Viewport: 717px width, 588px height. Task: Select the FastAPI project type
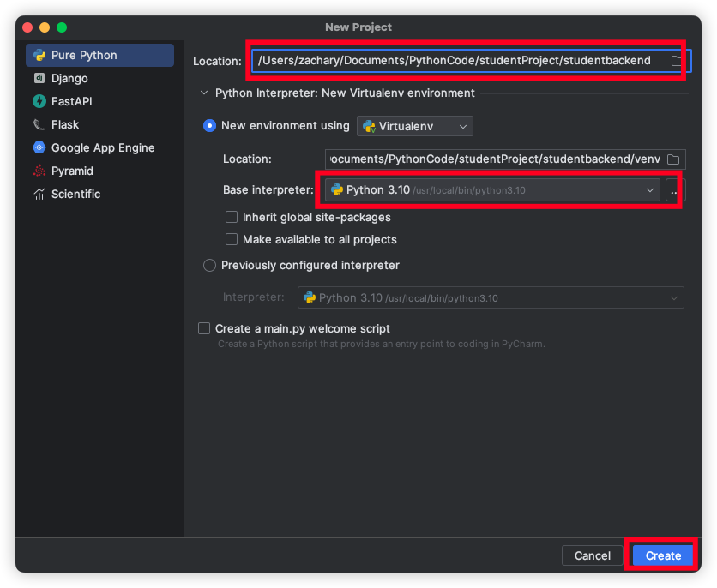point(99,101)
